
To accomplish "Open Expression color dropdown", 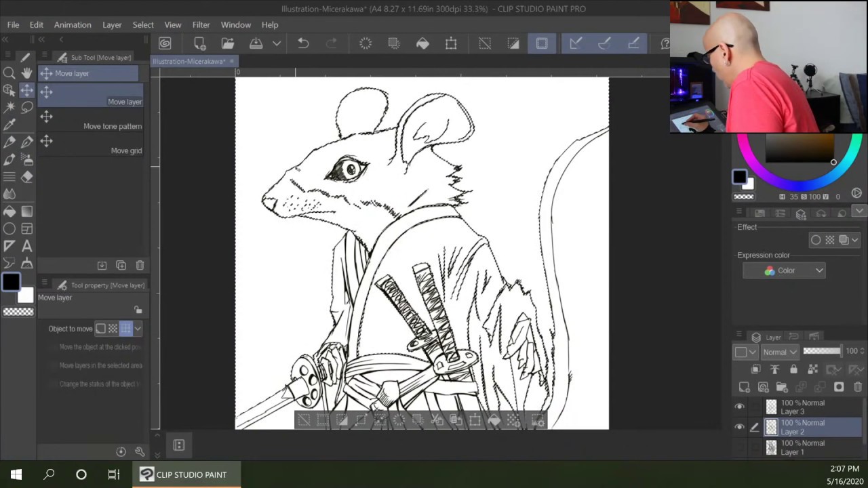I will coord(784,270).
